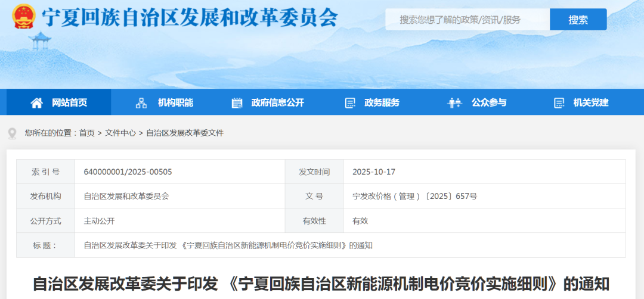Click the people icon for 公众参与
The image size is (644, 299).
pos(454,103)
